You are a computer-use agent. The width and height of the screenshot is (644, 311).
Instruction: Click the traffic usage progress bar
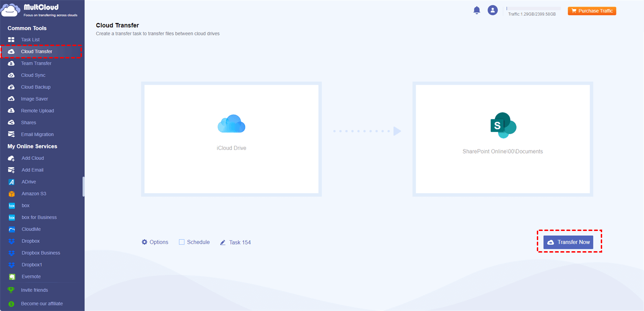(534, 8)
